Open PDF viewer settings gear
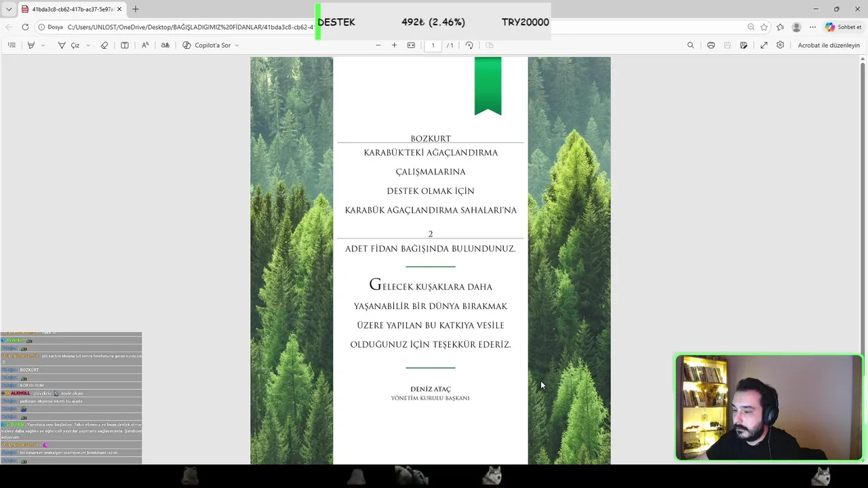868x488 pixels. pyautogui.click(x=781, y=45)
